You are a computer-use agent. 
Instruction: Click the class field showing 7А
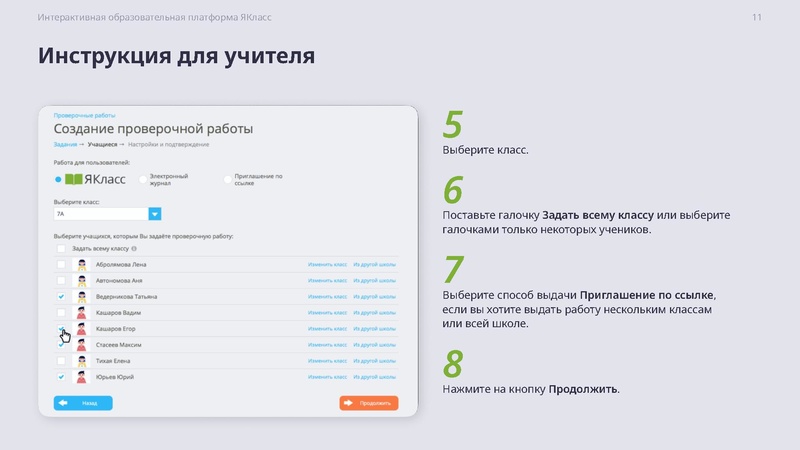click(x=101, y=214)
